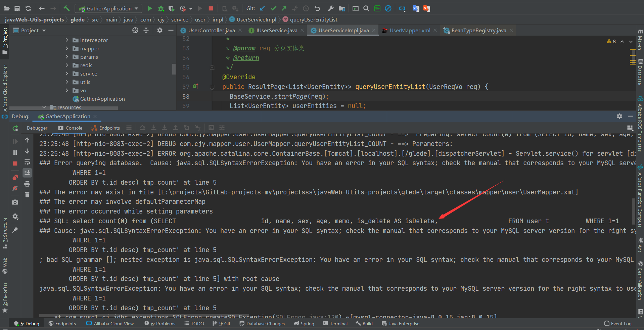Open Project panel gear options
The width and height of the screenshot is (644, 330).
(160, 30)
